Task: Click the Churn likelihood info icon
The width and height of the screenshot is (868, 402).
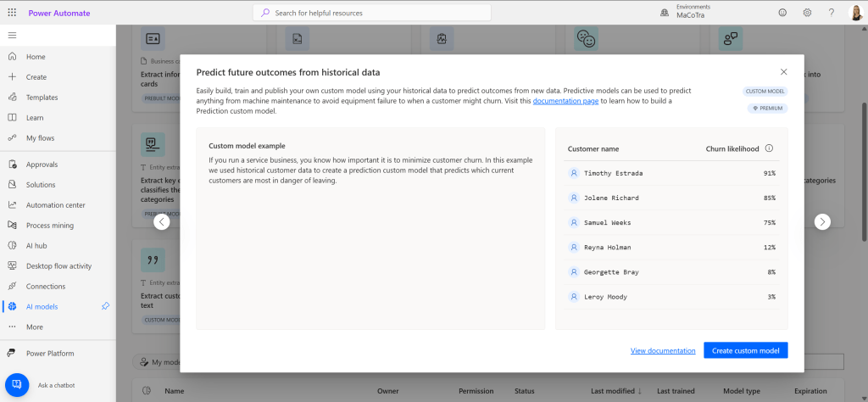Action: tap(769, 148)
